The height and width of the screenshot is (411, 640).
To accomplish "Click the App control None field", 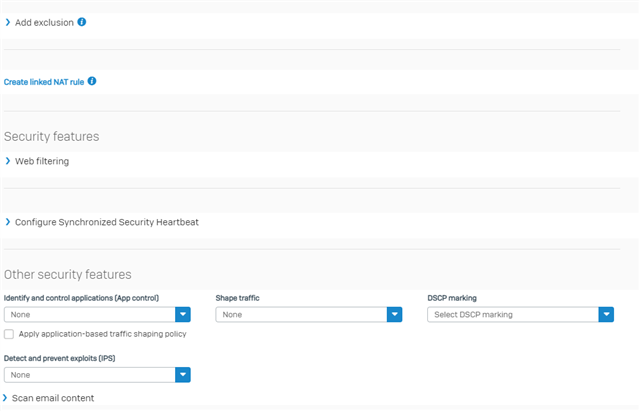I will (90, 315).
